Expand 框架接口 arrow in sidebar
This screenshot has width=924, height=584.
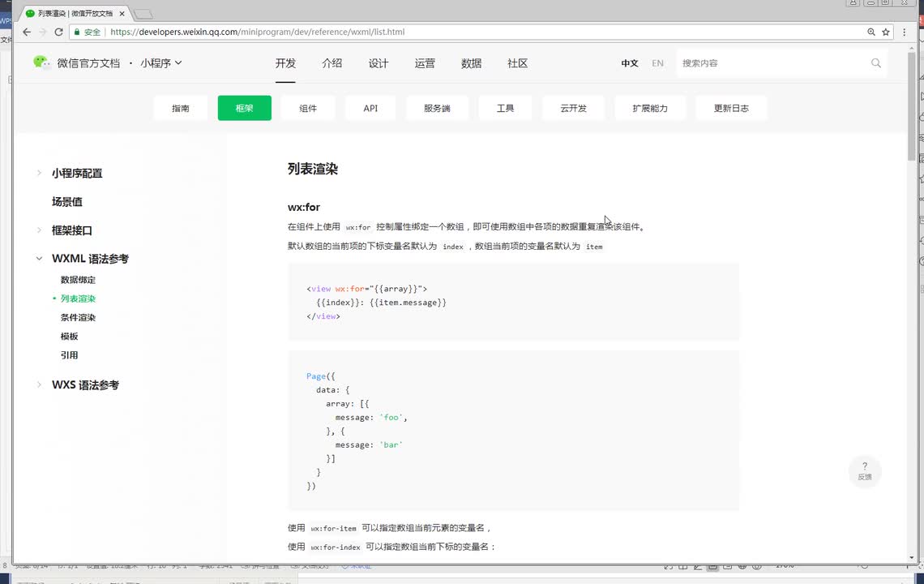coord(39,230)
